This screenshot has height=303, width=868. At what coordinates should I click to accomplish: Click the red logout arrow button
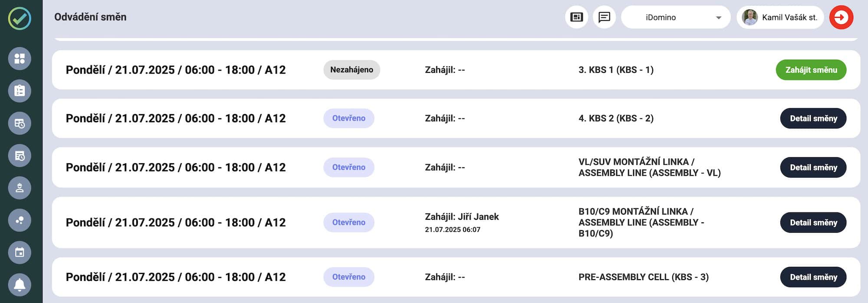[x=841, y=17]
